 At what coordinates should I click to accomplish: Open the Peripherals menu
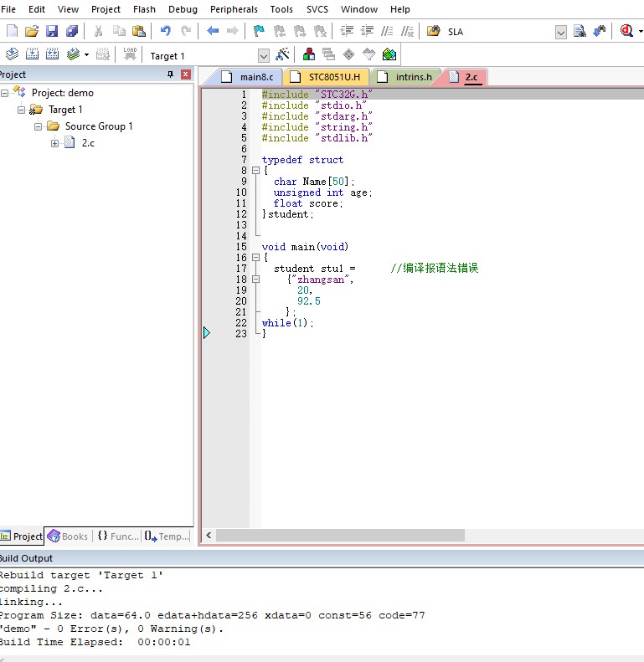click(234, 9)
